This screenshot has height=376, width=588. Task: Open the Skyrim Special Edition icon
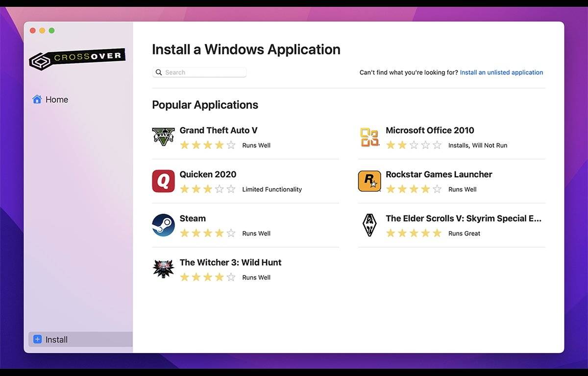tap(369, 225)
